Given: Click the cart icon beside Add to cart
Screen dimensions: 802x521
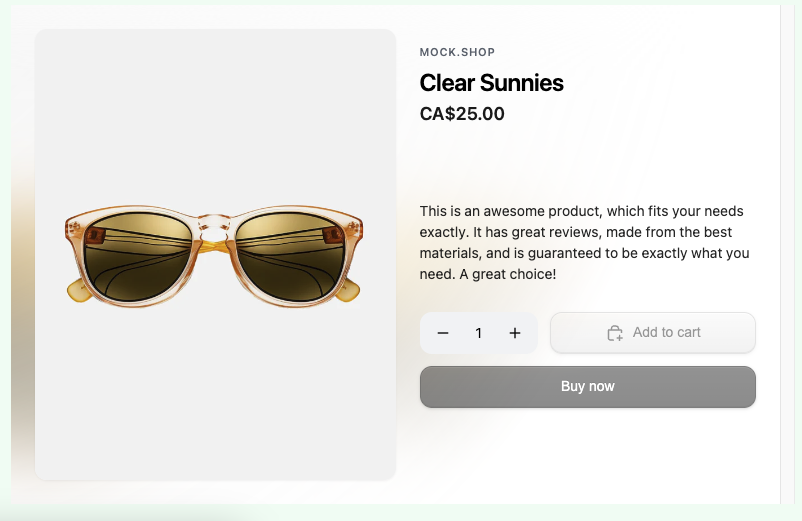Looking at the screenshot, I should pyautogui.click(x=615, y=333).
